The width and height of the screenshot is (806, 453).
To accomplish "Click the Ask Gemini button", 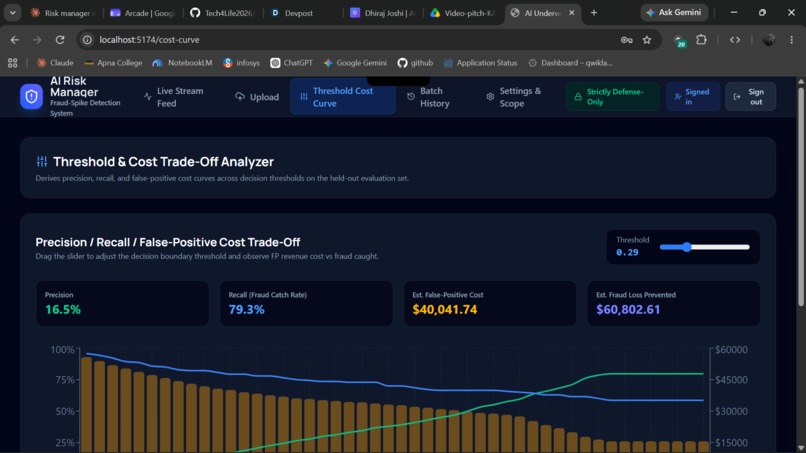I will [674, 12].
